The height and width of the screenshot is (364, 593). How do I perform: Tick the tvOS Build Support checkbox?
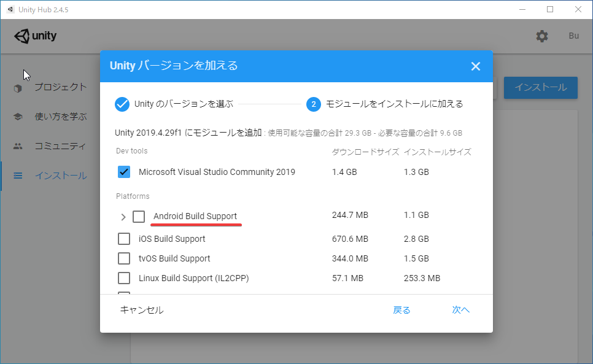click(x=124, y=258)
